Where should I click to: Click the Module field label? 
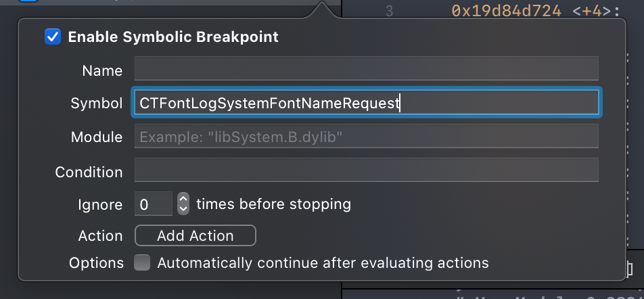pos(97,137)
